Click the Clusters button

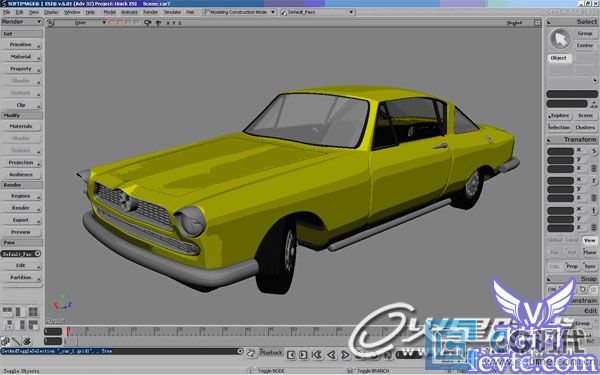point(585,127)
